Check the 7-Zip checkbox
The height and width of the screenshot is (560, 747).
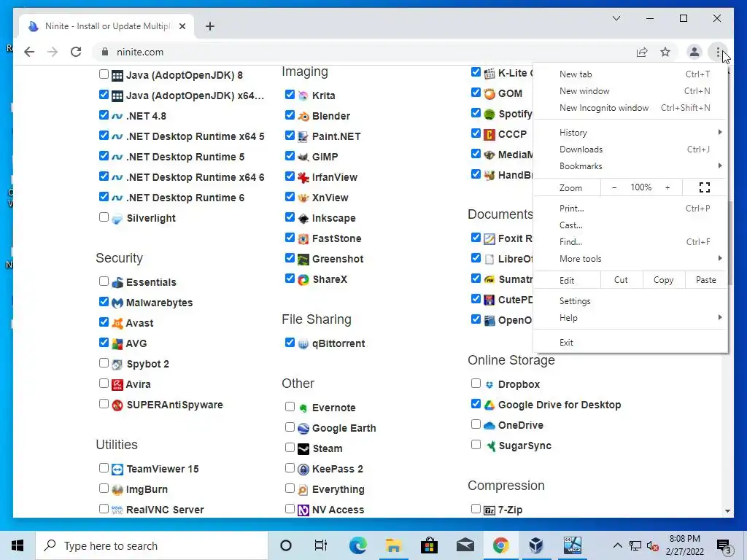point(476,508)
